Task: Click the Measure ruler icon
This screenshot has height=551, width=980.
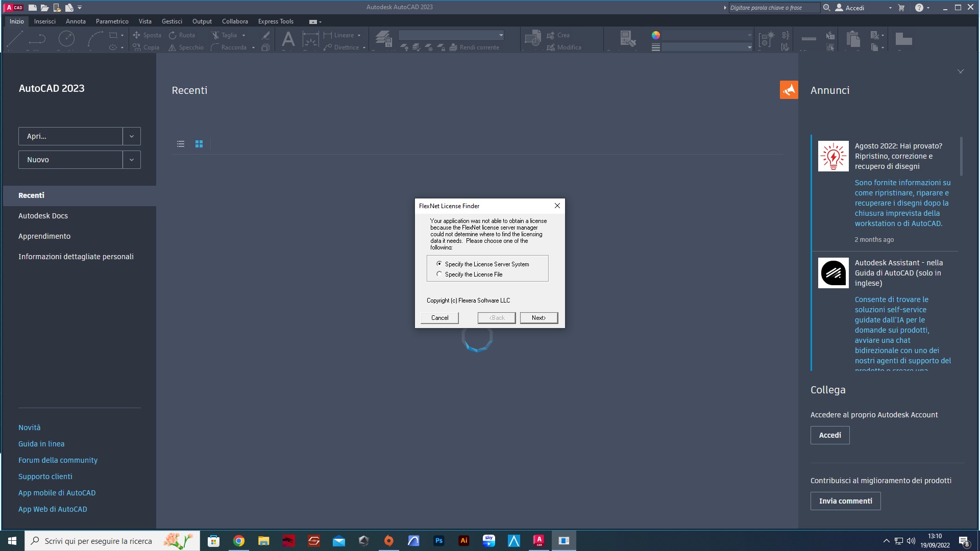Action: click(x=808, y=39)
